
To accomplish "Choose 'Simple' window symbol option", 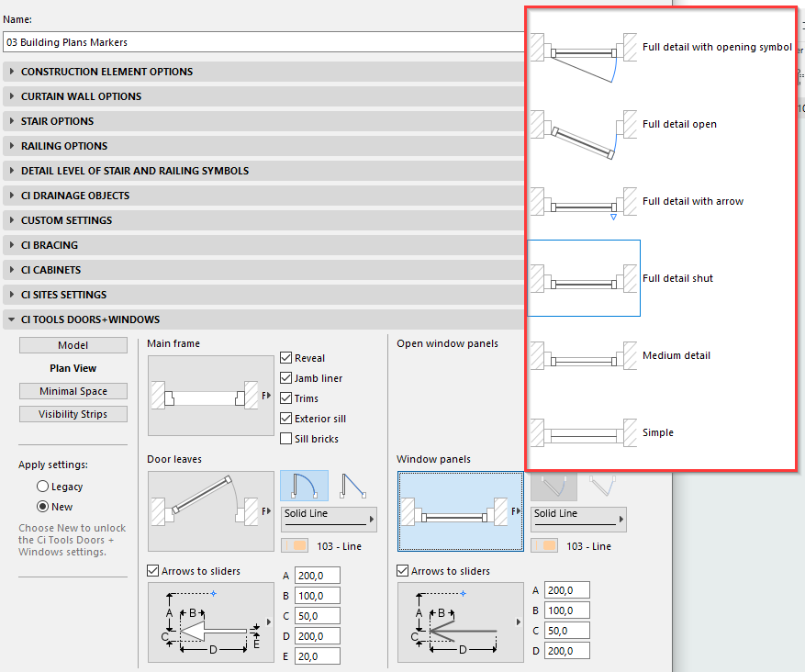I will 584,433.
